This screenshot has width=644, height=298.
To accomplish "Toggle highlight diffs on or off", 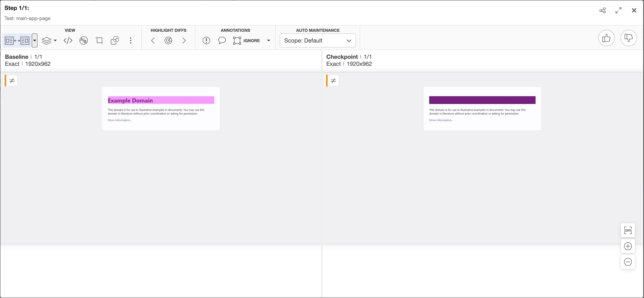I will click(x=168, y=41).
